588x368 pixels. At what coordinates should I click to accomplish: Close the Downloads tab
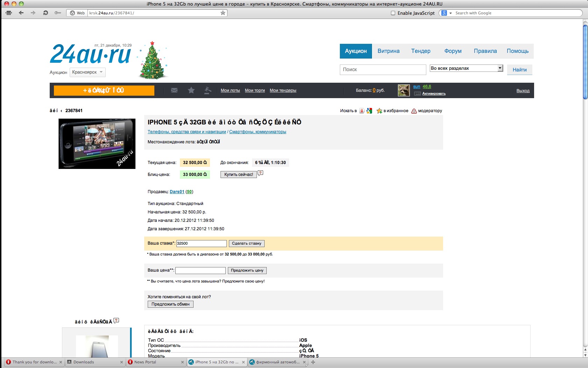tap(121, 362)
